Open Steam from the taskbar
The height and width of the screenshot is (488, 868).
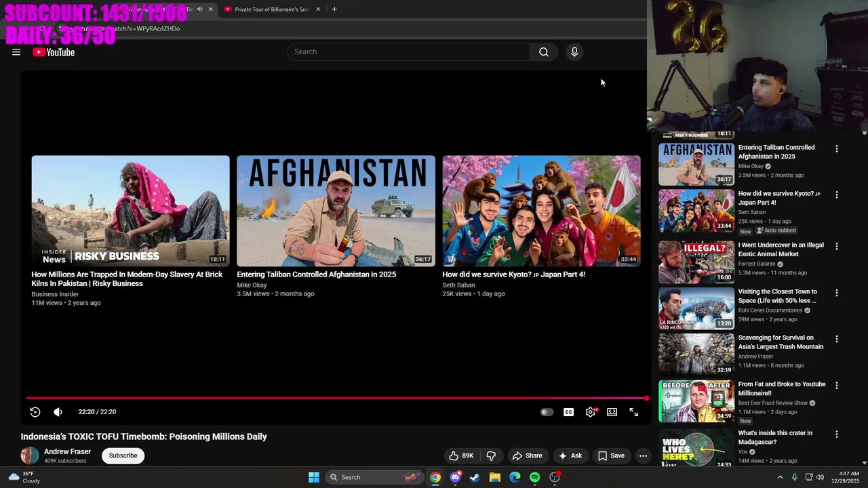475,477
